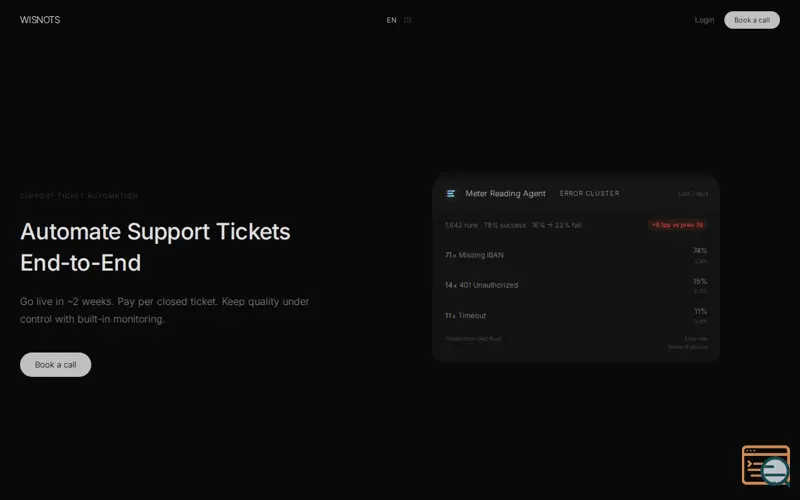
Task: Select the Meter Reading Agent title
Action: (505, 193)
